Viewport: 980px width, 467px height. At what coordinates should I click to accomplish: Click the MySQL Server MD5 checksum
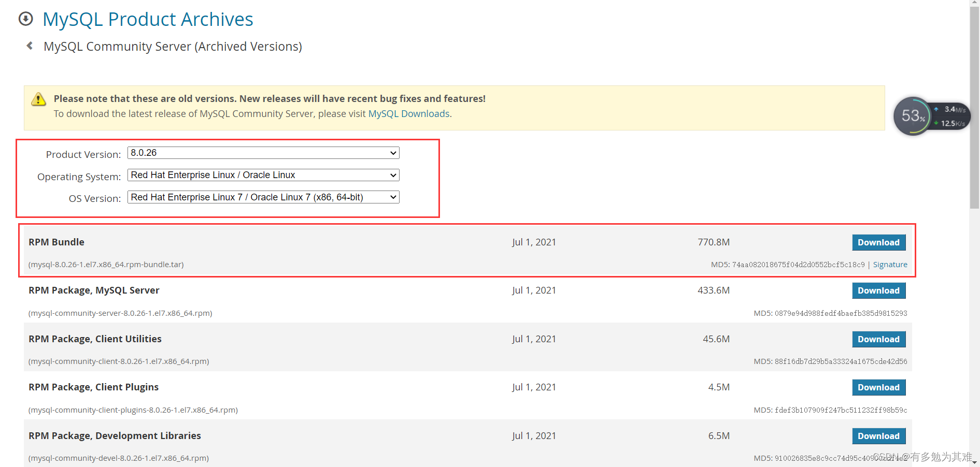(841, 313)
